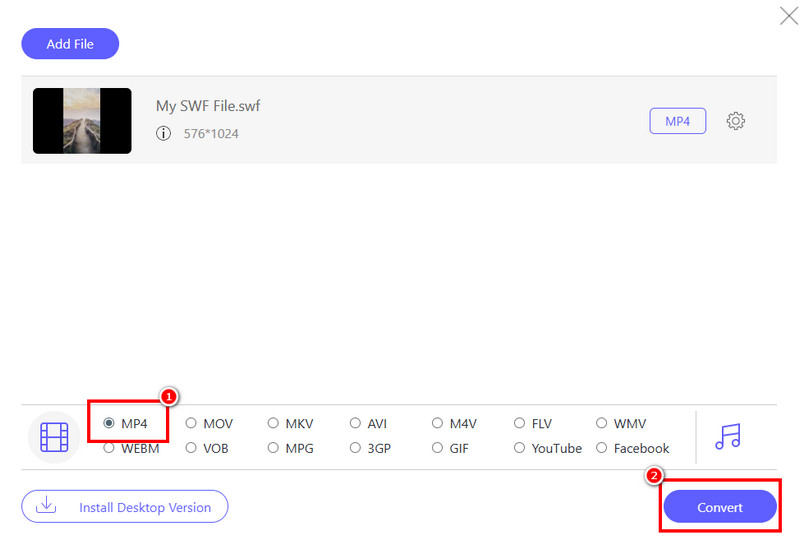Viewport: 800px width, 545px height.
Task: Open the video format film-strip icon
Action: (53, 437)
